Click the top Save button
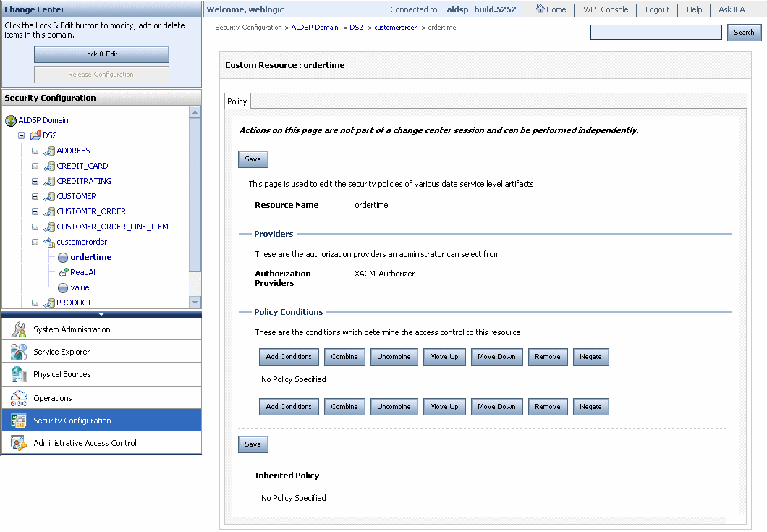The height and width of the screenshot is (532, 767). (x=253, y=159)
